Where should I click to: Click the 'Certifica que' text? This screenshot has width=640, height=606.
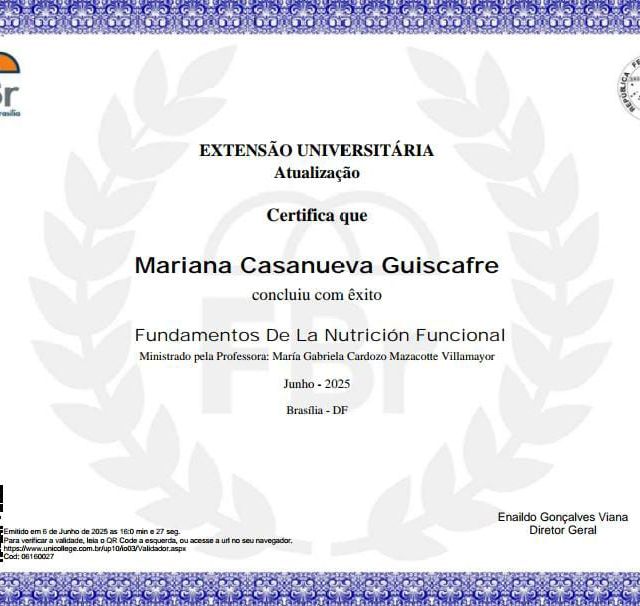pyautogui.click(x=317, y=215)
